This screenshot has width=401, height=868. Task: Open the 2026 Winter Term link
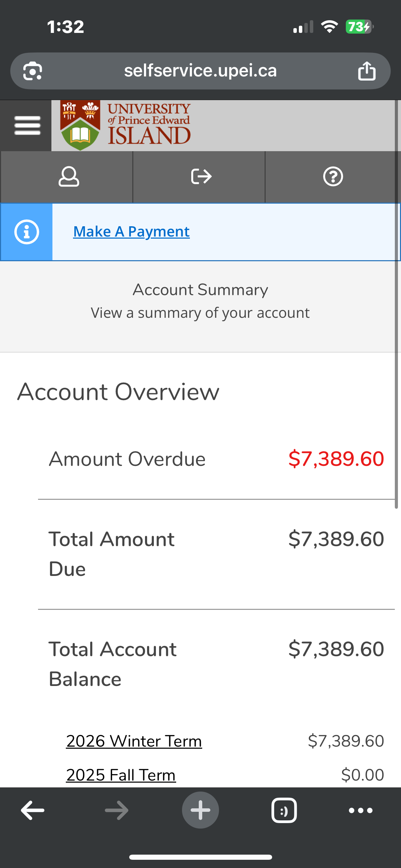[x=134, y=741]
